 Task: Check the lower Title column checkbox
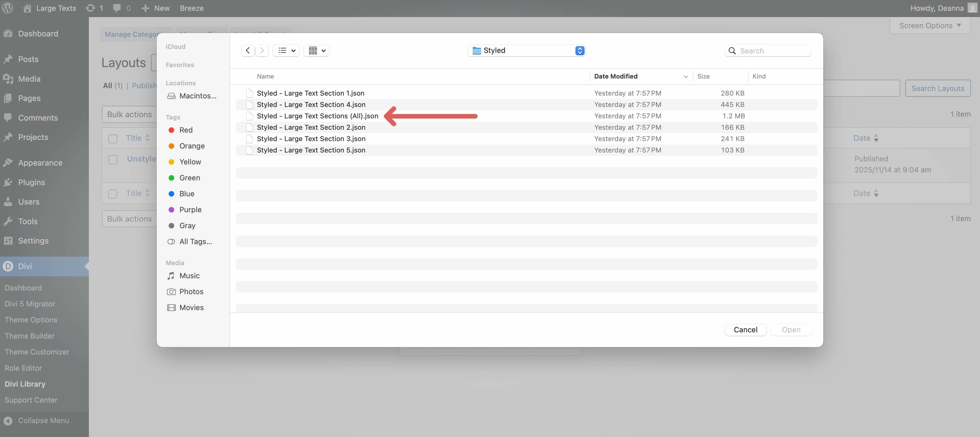click(112, 193)
